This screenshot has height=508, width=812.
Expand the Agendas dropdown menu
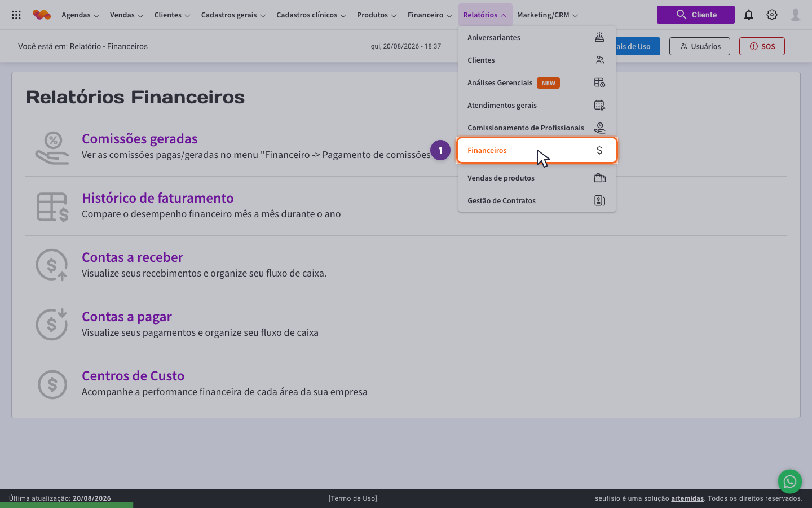[80, 15]
